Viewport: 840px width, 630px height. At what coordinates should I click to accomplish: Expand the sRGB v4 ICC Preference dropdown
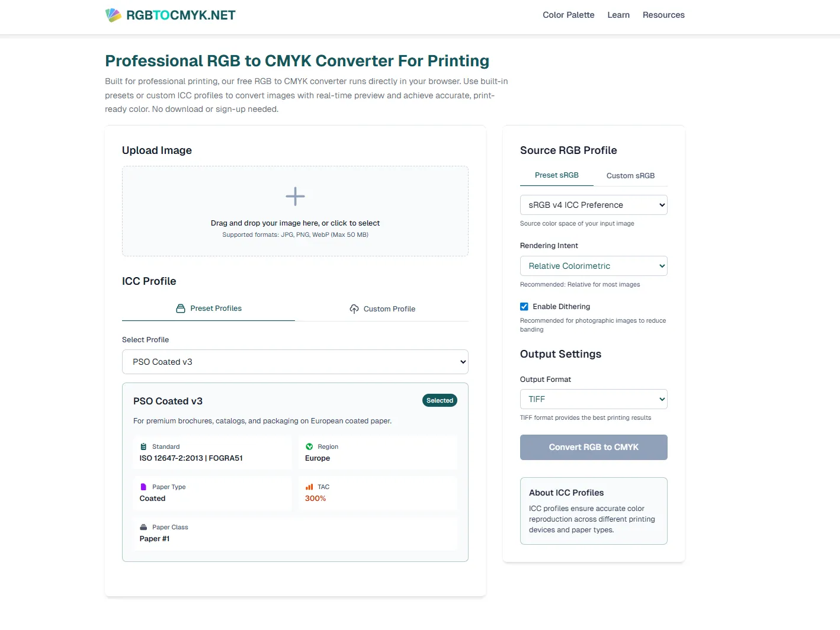tap(594, 205)
